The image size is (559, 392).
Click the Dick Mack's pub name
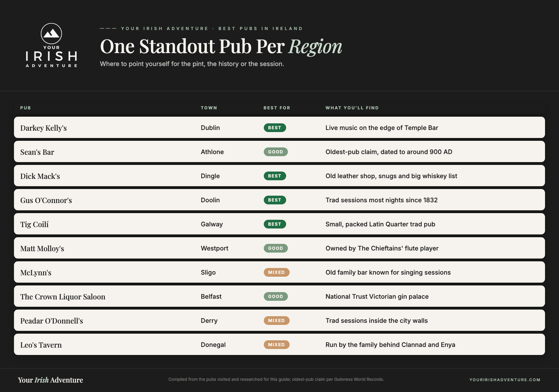40,176
